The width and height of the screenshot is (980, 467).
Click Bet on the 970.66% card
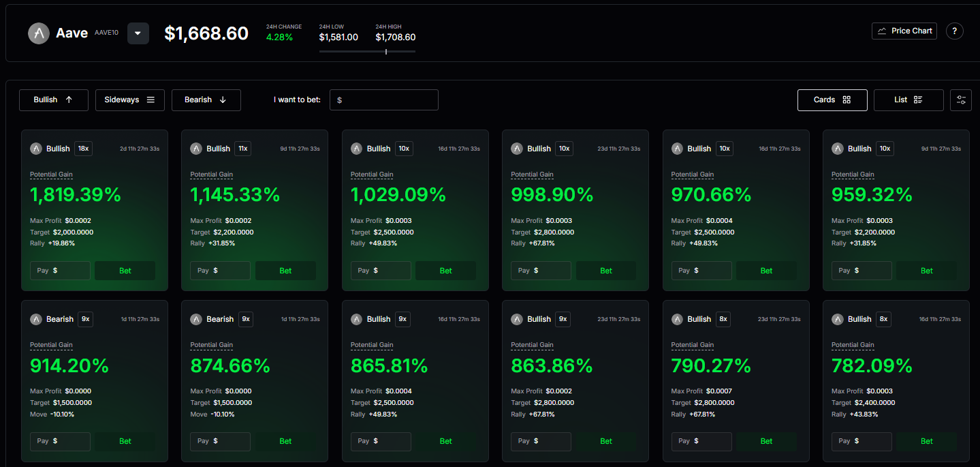767,271
